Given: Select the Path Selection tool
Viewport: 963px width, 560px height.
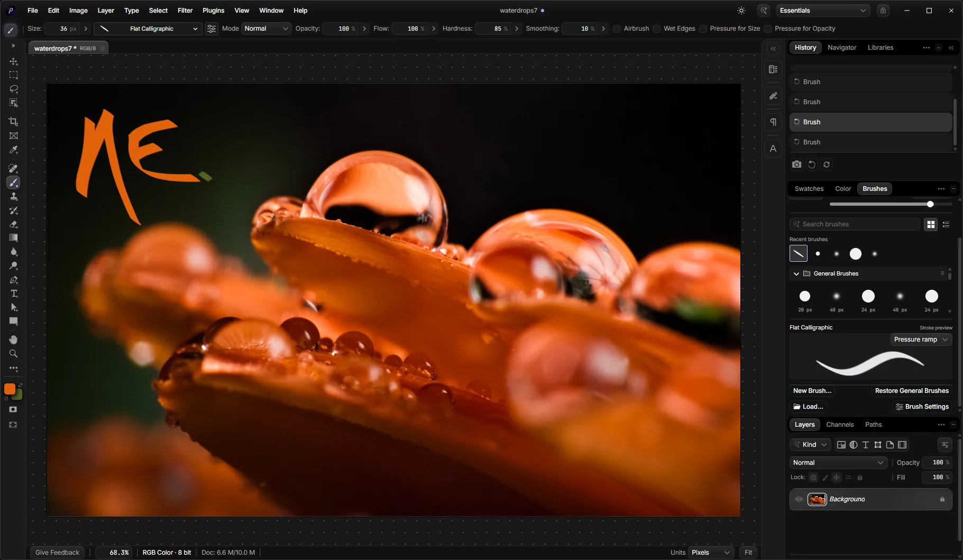Looking at the screenshot, I should 14,307.
